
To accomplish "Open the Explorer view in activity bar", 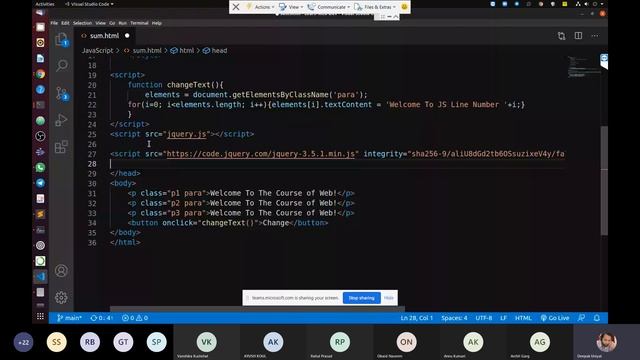I will pyautogui.click(x=61, y=40).
